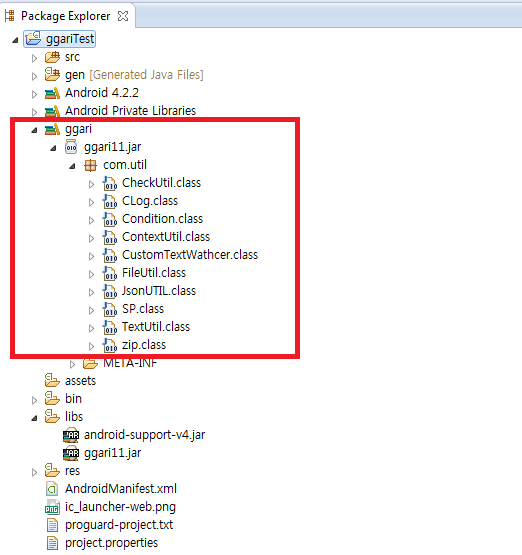Expand the META-INF folder
The width and height of the screenshot is (522, 555).
[x=73, y=364]
